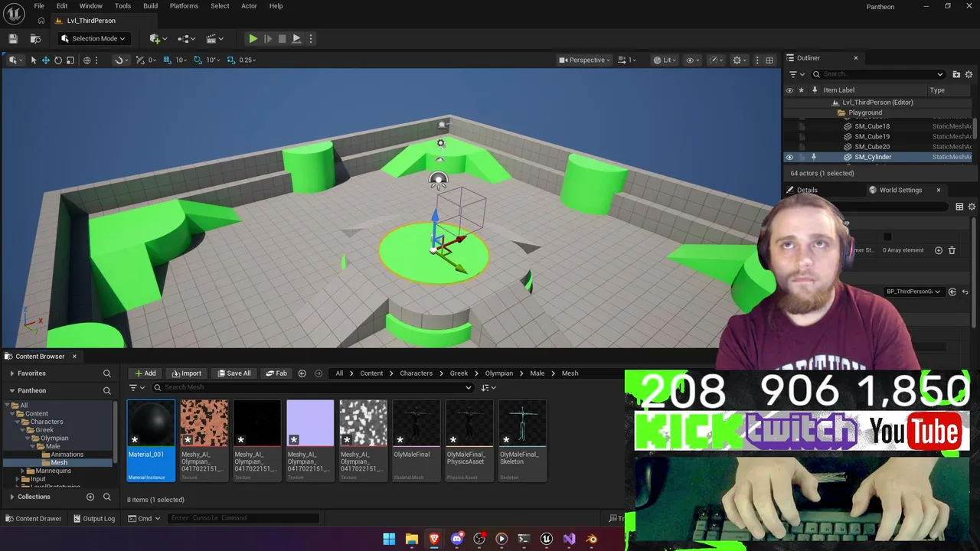
Task: Click the Import button
Action: point(186,373)
